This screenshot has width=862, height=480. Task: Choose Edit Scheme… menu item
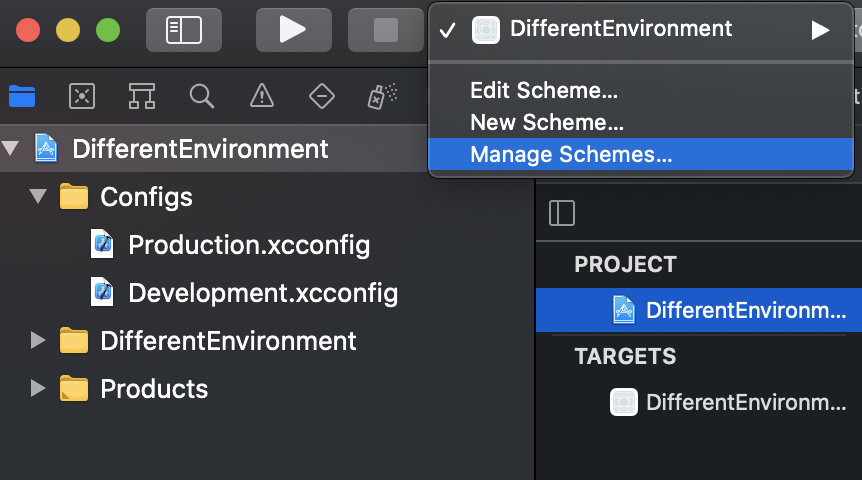point(544,91)
